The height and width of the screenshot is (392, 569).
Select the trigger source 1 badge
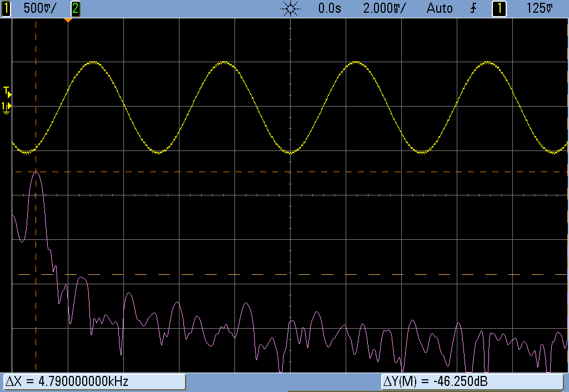tap(498, 8)
